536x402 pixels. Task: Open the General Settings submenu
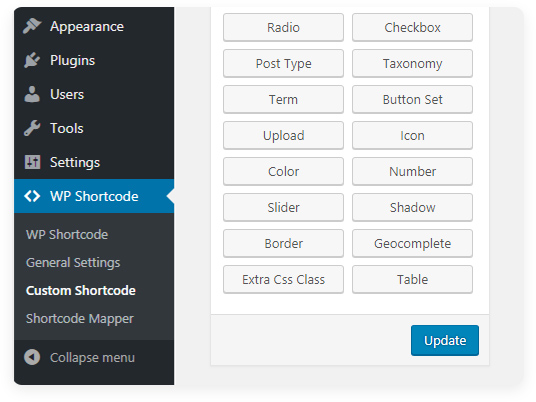point(73,263)
